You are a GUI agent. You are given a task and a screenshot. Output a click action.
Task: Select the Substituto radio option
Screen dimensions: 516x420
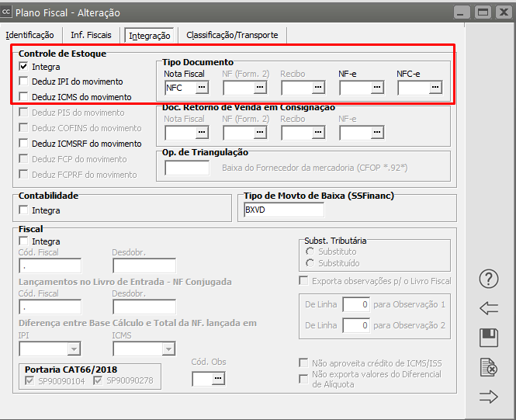[x=310, y=252]
